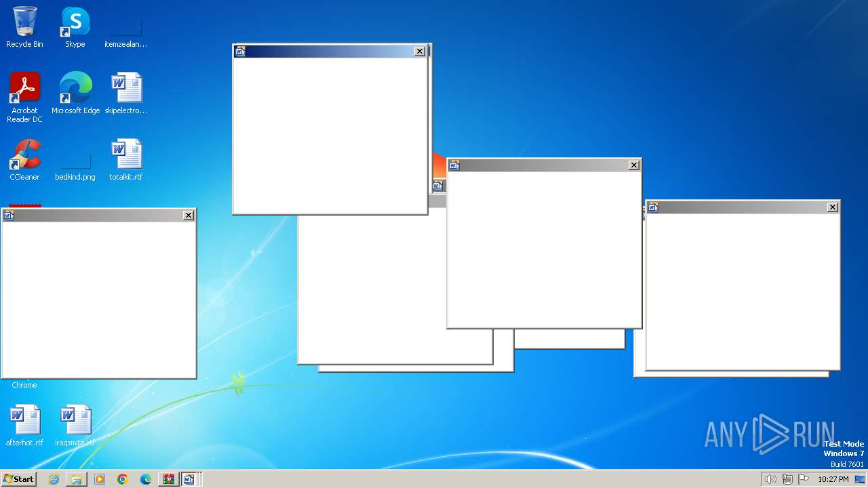This screenshot has width=868, height=488.
Task: Launch Internet Explorer from the taskbar
Action: pos(54,479)
